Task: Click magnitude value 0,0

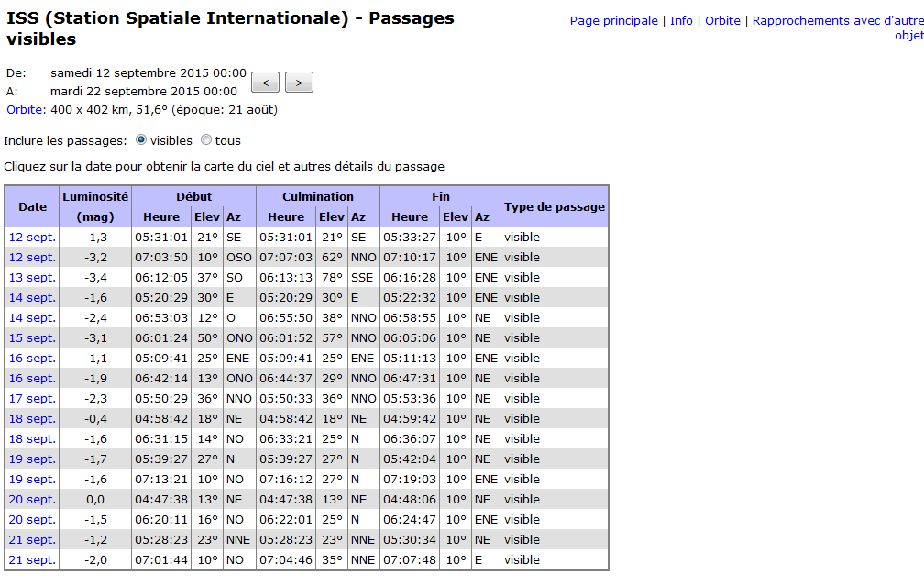Action: (95, 499)
